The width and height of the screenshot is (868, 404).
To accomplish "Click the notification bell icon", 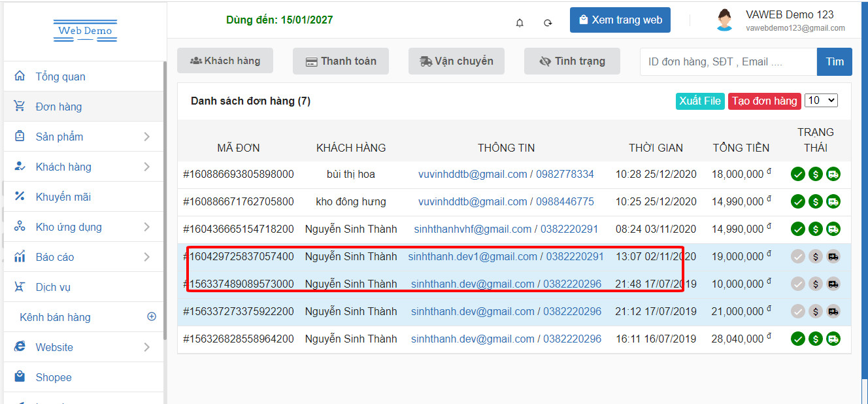I will [520, 23].
